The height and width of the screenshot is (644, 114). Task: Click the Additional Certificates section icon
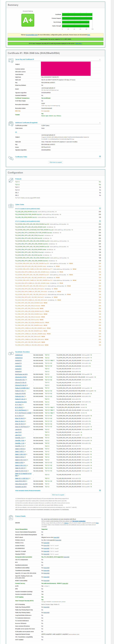pyautogui.click(x=11, y=124)
